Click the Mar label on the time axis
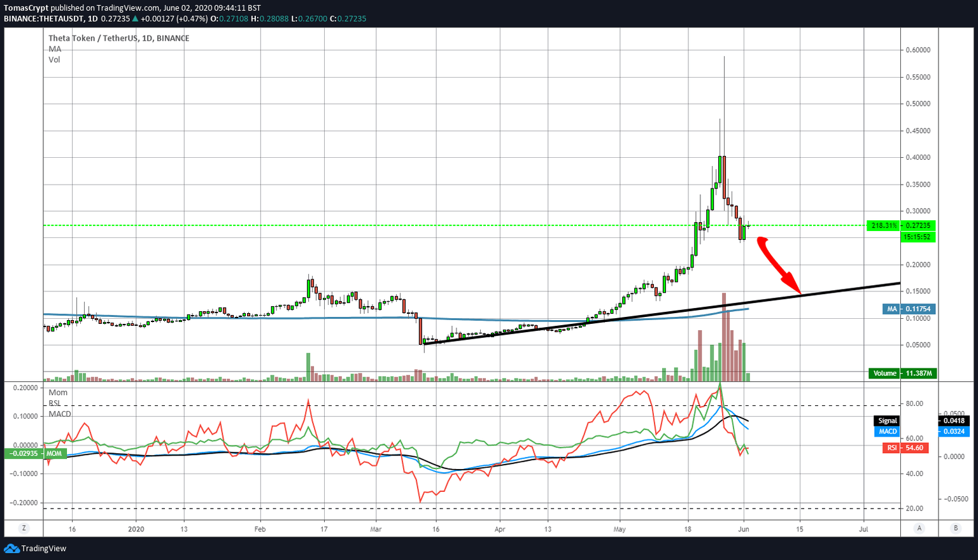 tap(376, 529)
